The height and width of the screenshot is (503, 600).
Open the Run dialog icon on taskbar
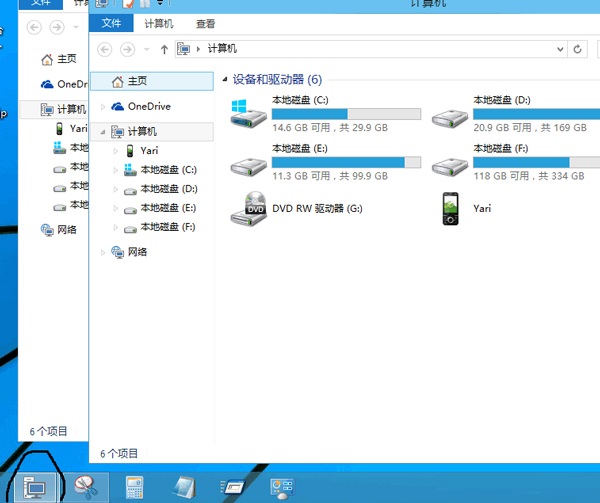click(x=233, y=487)
